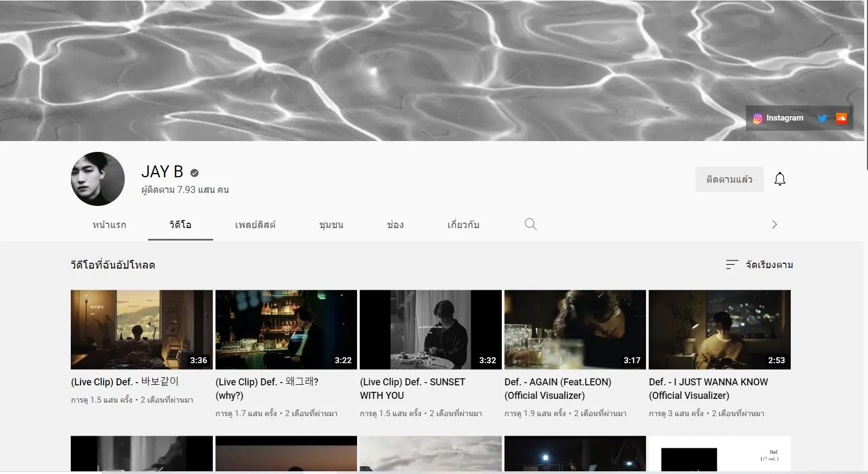The image size is (868, 474).
Task: Switch to the เพลย์ลิสต์ tab
Action: (x=255, y=225)
